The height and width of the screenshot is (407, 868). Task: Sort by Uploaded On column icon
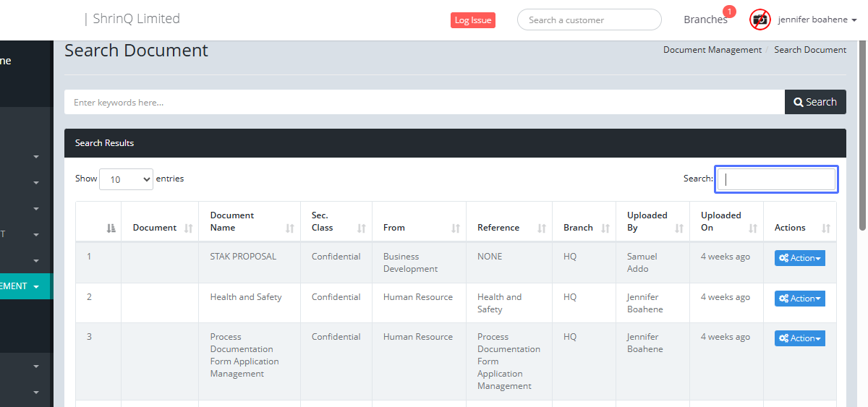(x=753, y=228)
